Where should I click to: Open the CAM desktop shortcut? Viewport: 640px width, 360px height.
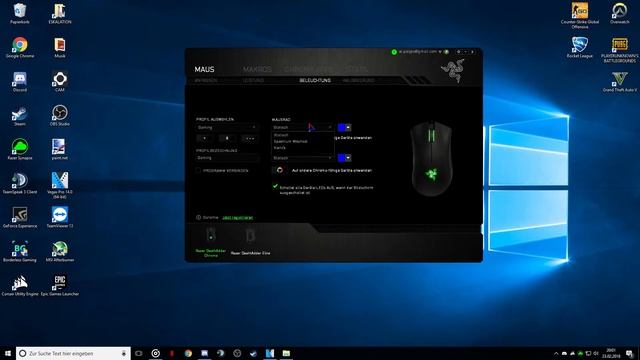60,81
